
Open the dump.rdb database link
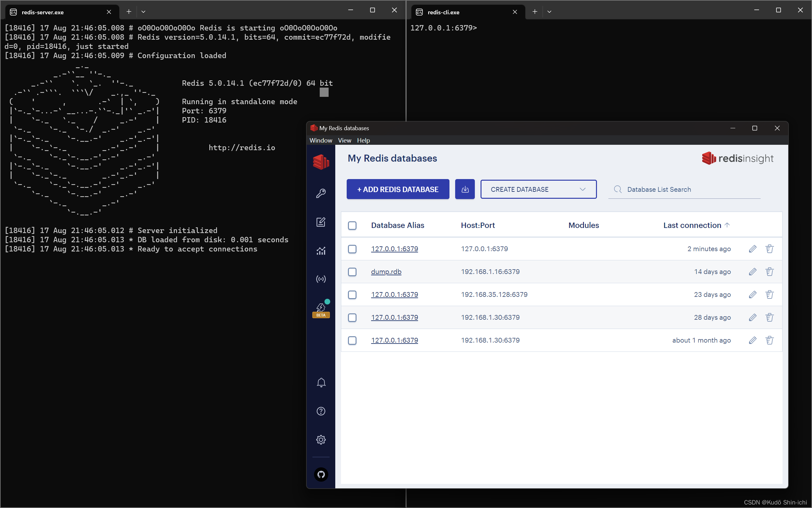[x=386, y=272]
